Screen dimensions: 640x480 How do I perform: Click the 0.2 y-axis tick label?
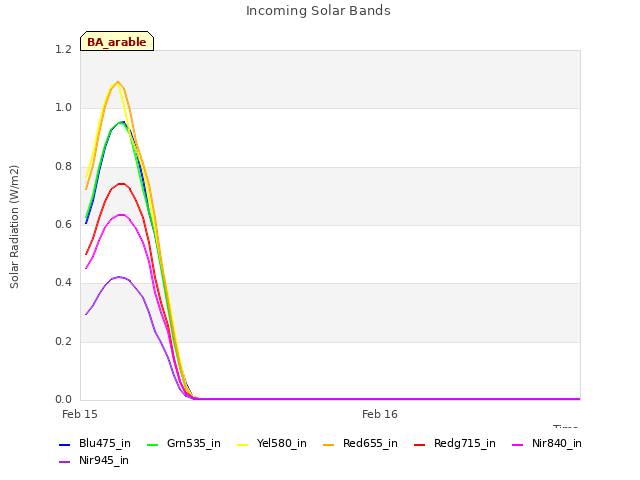pos(64,341)
